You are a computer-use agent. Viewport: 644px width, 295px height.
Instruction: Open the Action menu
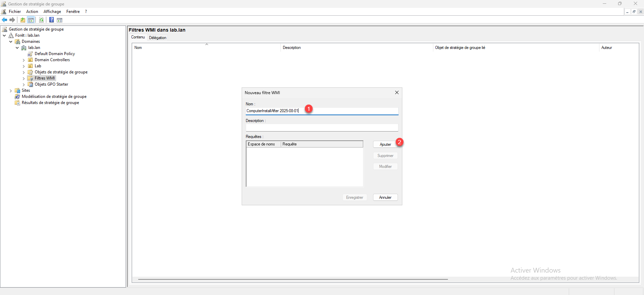[x=32, y=12]
